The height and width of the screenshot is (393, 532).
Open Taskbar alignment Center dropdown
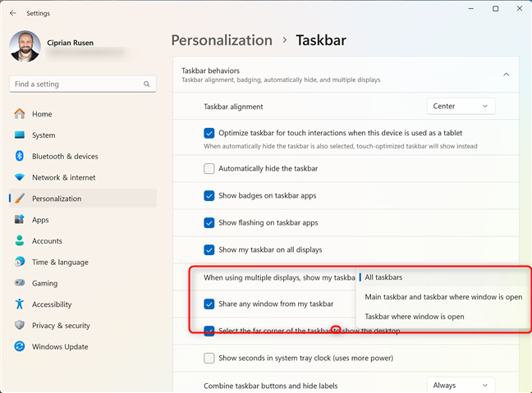(x=461, y=106)
